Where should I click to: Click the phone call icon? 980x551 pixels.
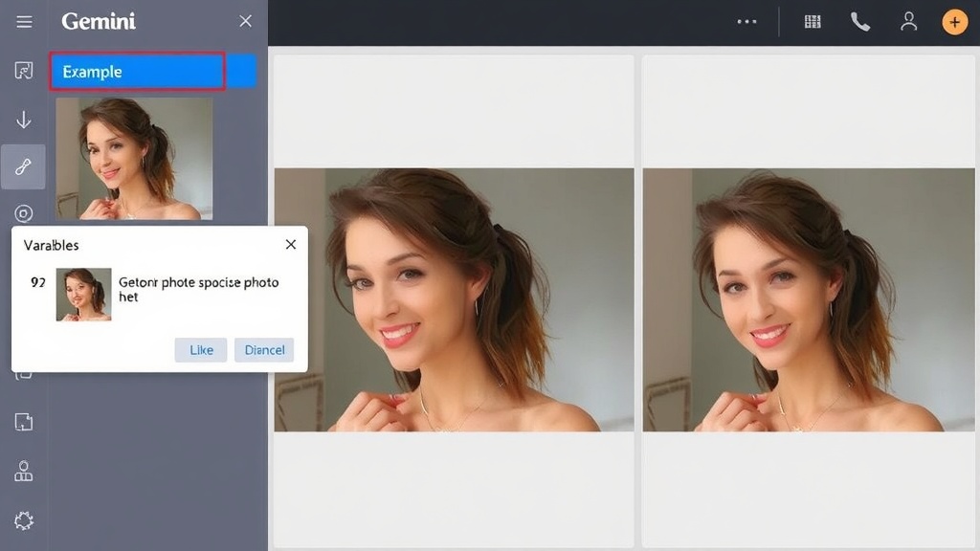tap(860, 22)
